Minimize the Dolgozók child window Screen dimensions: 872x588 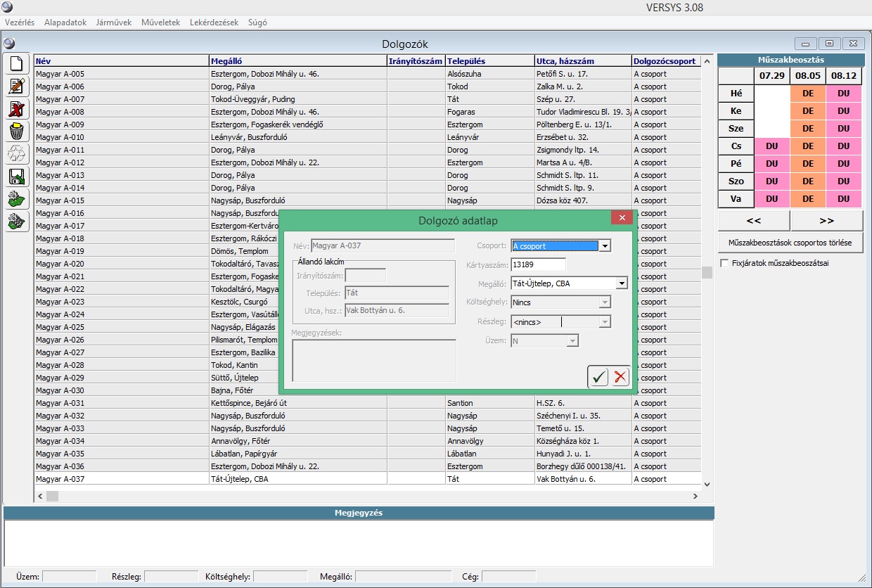[805, 43]
